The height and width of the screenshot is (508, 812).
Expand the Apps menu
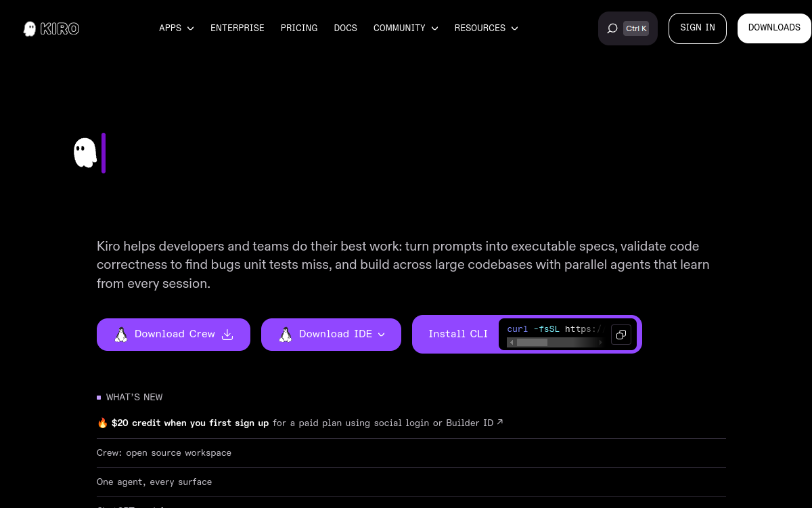[177, 28]
